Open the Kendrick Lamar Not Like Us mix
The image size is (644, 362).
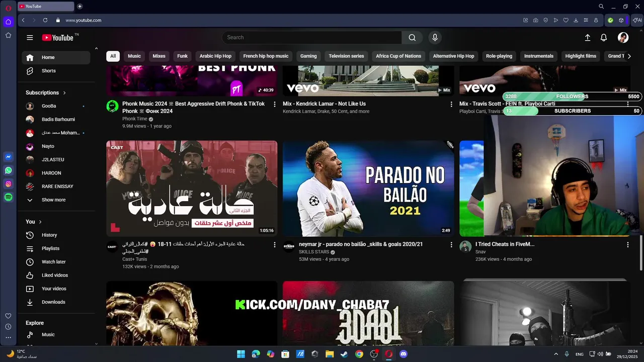pos(324,104)
